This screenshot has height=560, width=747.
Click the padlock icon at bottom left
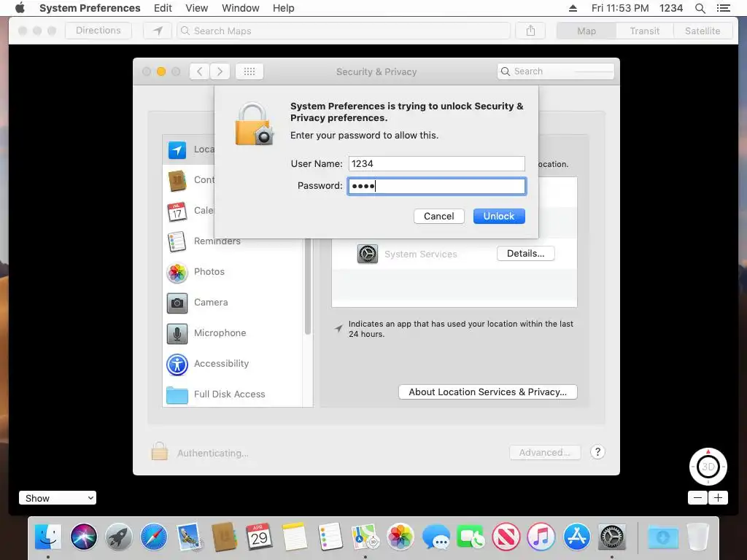160,451
